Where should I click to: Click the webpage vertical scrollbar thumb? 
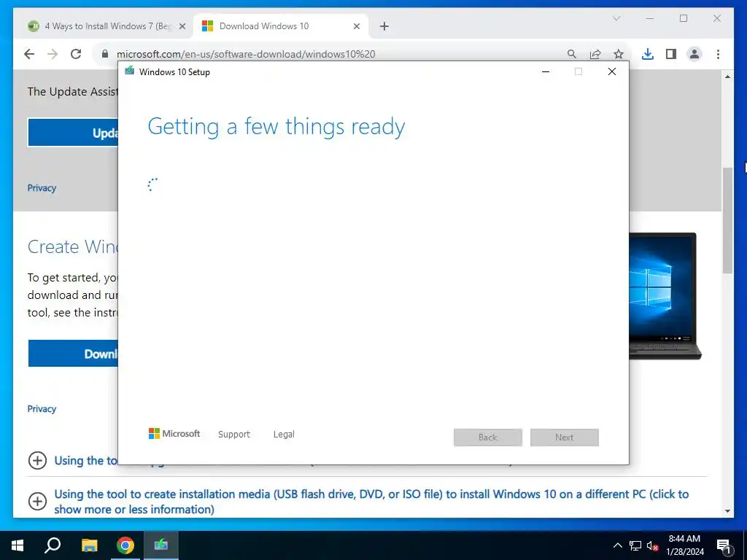click(727, 220)
